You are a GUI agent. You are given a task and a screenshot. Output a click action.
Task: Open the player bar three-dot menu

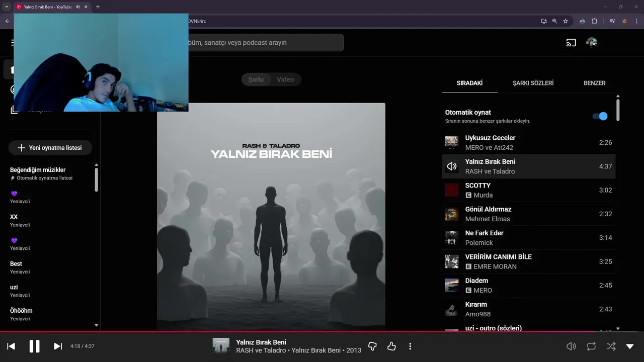coord(410,346)
